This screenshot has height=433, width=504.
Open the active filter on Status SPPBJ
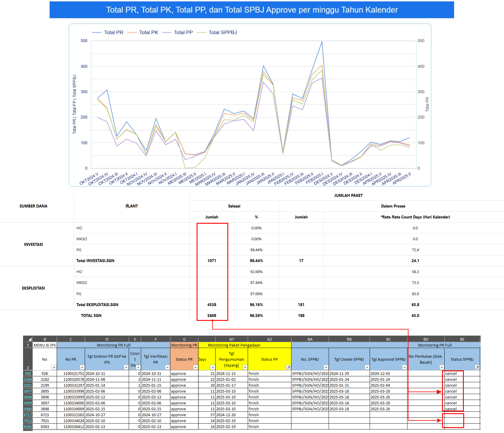tap(477, 367)
